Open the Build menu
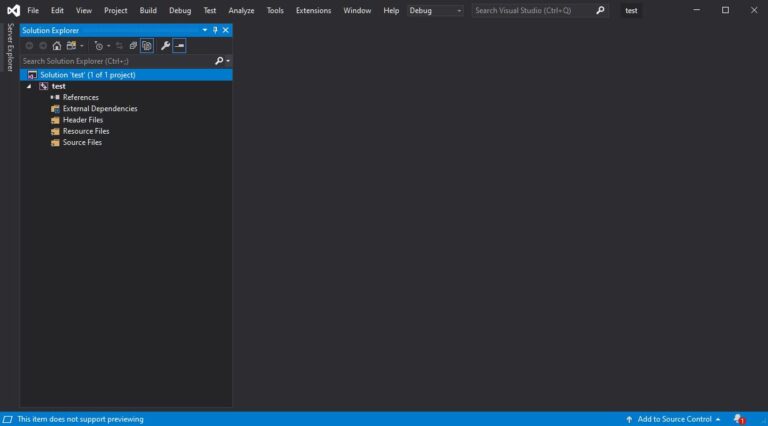This screenshot has width=768, height=426. (x=148, y=10)
